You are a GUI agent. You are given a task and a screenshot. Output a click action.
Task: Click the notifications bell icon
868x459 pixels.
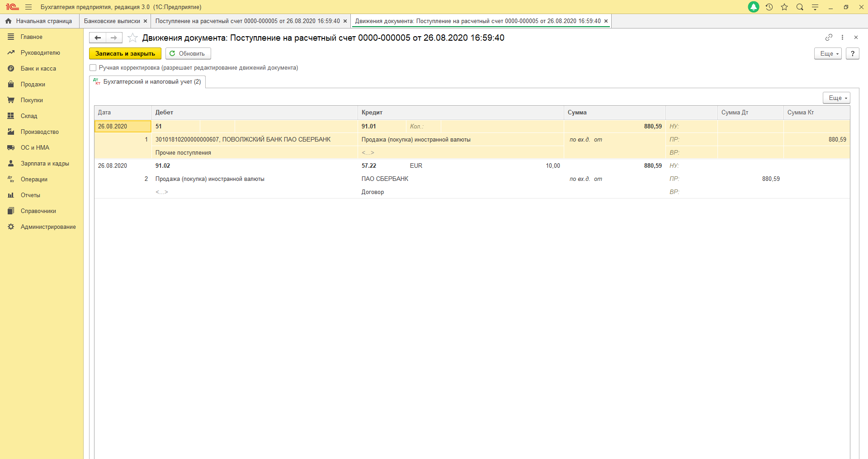[754, 7]
